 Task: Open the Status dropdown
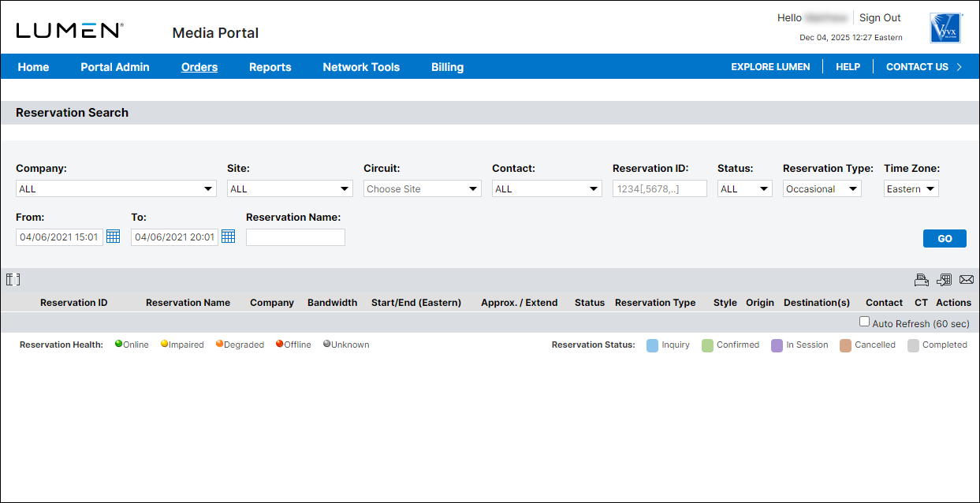coord(744,189)
